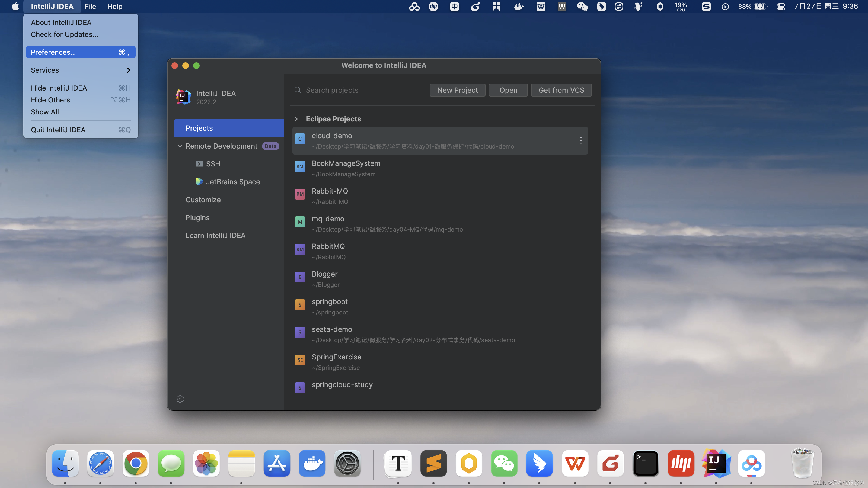868x488 pixels.
Task: Click the pink Rabbit-MQ project icon
Action: click(299, 194)
